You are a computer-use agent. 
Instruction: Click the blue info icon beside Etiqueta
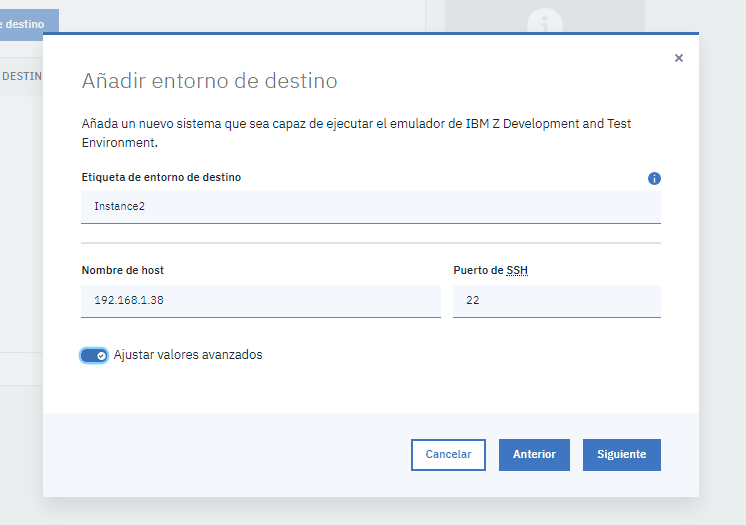pyautogui.click(x=654, y=178)
